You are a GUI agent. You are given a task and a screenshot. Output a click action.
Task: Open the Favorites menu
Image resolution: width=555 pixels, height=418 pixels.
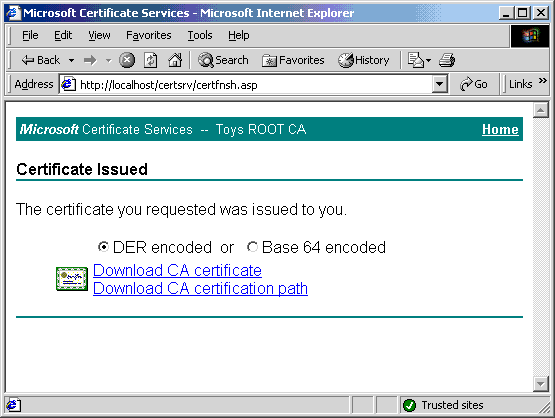click(149, 35)
